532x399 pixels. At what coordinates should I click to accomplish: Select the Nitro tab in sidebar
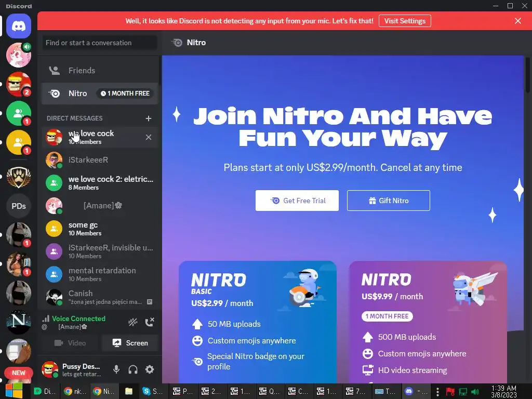pyautogui.click(x=99, y=94)
